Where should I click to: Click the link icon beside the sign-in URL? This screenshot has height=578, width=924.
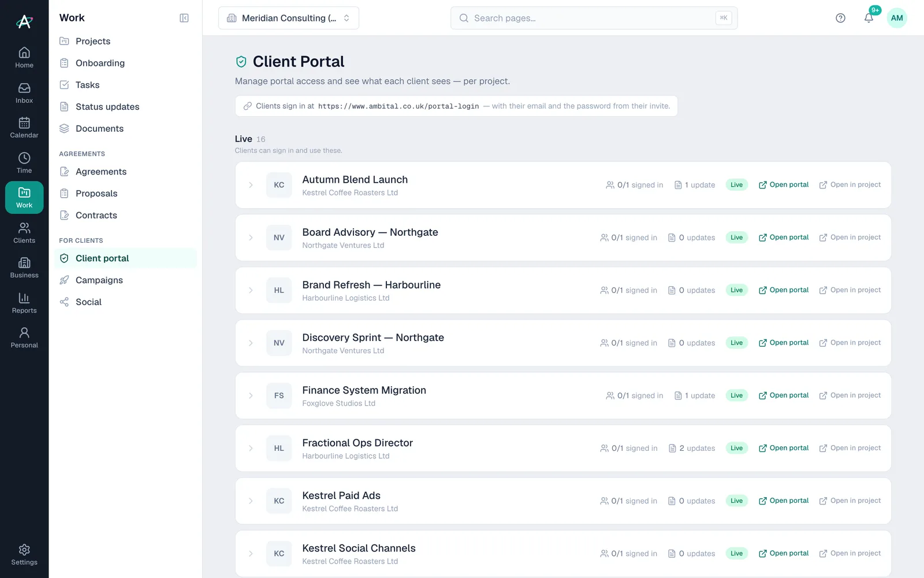pos(247,106)
